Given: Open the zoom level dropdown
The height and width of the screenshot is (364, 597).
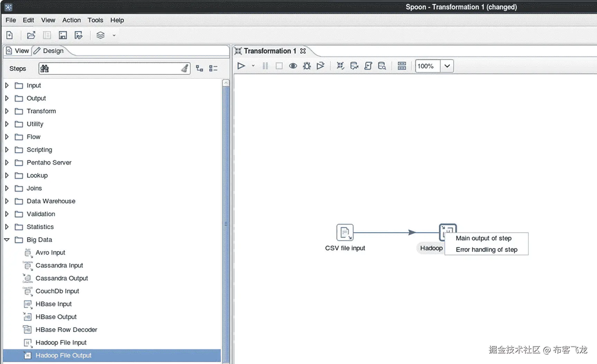Looking at the screenshot, I should [447, 66].
